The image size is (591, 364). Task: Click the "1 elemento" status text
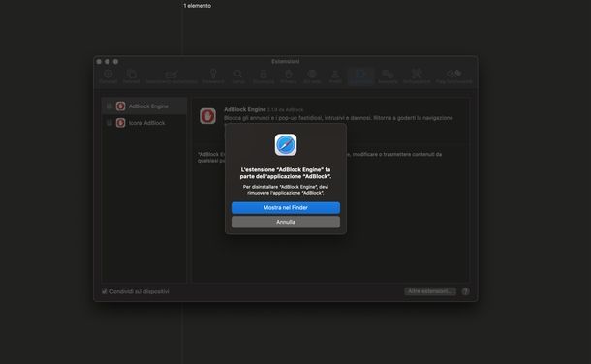coord(197,6)
